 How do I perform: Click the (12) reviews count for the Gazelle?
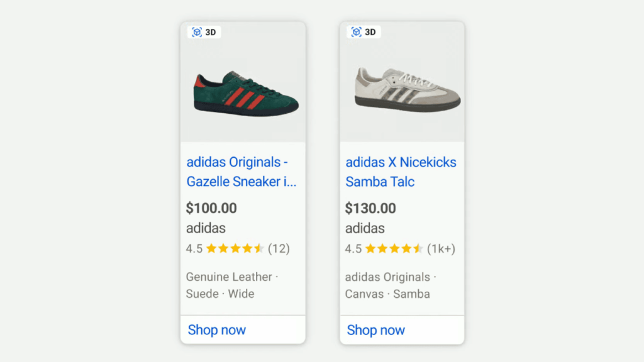280,248
